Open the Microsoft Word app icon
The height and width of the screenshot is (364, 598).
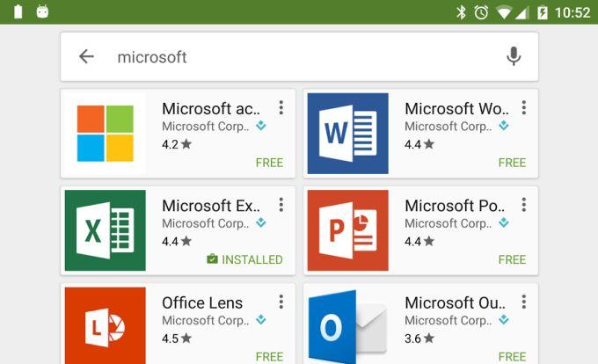(347, 134)
